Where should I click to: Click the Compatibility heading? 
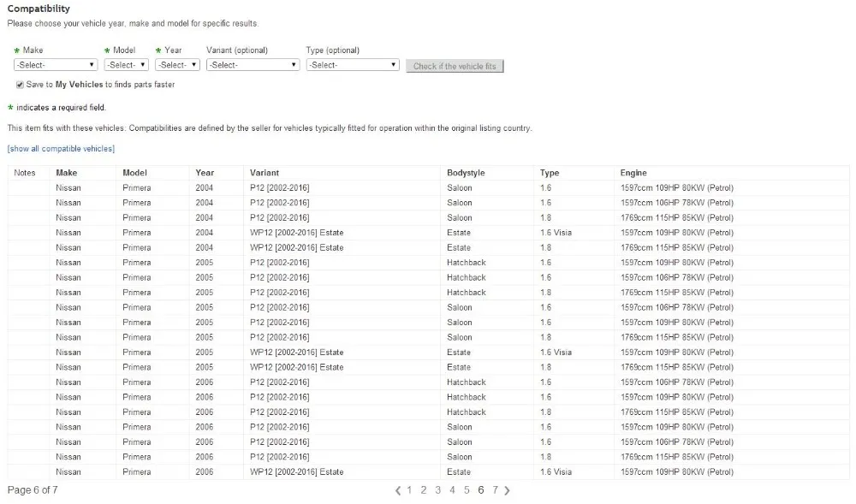tap(39, 9)
